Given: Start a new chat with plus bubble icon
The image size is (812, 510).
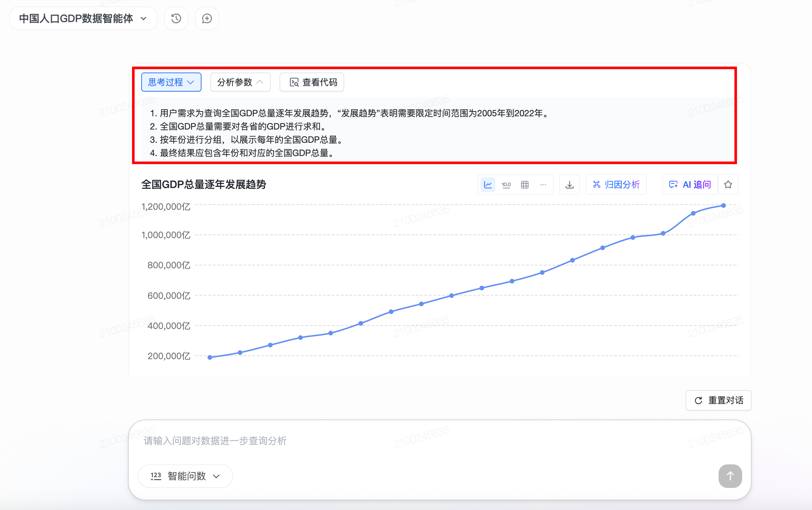Looking at the screenshot, I should tap(207, 18).
